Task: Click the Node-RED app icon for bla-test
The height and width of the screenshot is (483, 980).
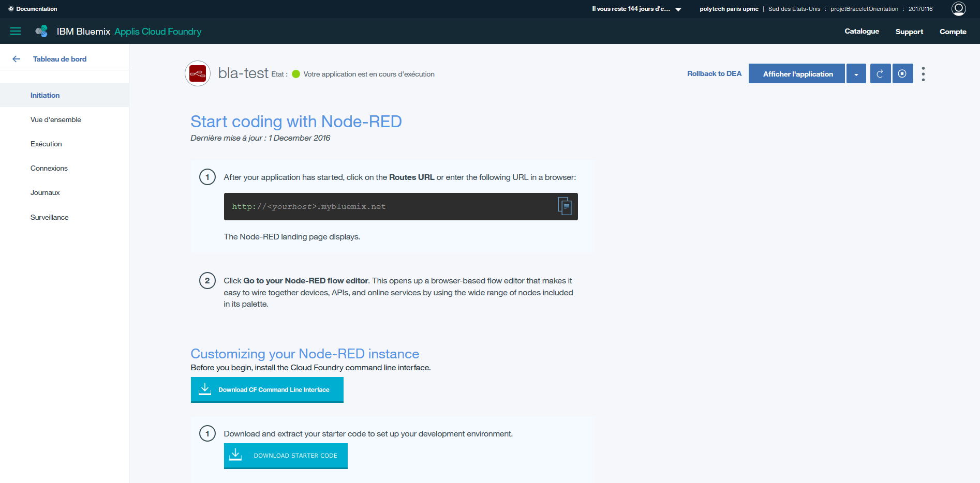Action: pyautogui.click(x=198, y=74)
